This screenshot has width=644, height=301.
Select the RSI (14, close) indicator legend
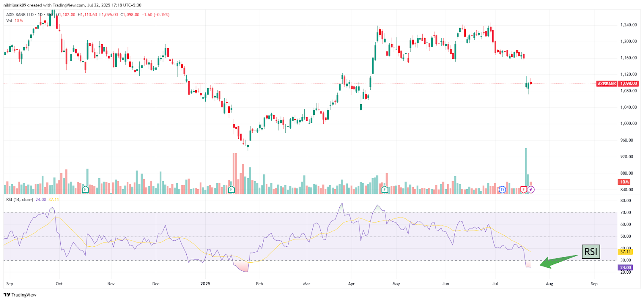coord(20,200)
